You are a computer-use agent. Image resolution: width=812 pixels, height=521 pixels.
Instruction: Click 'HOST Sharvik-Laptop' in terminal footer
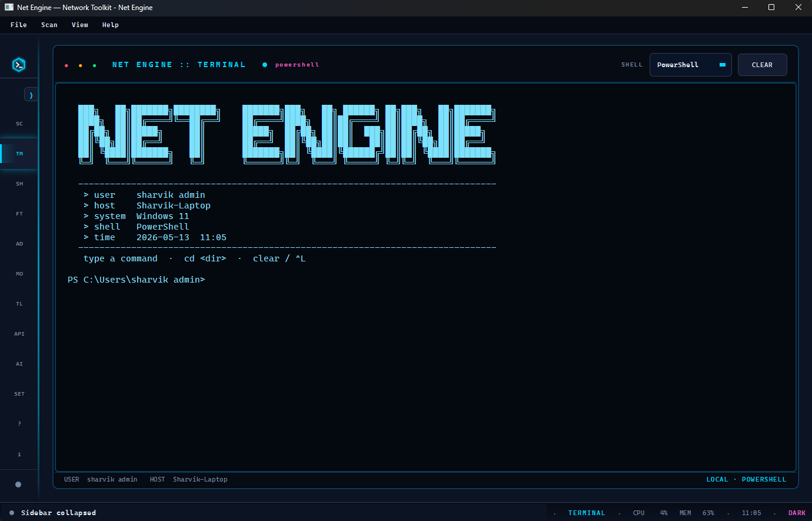(189, 479)
